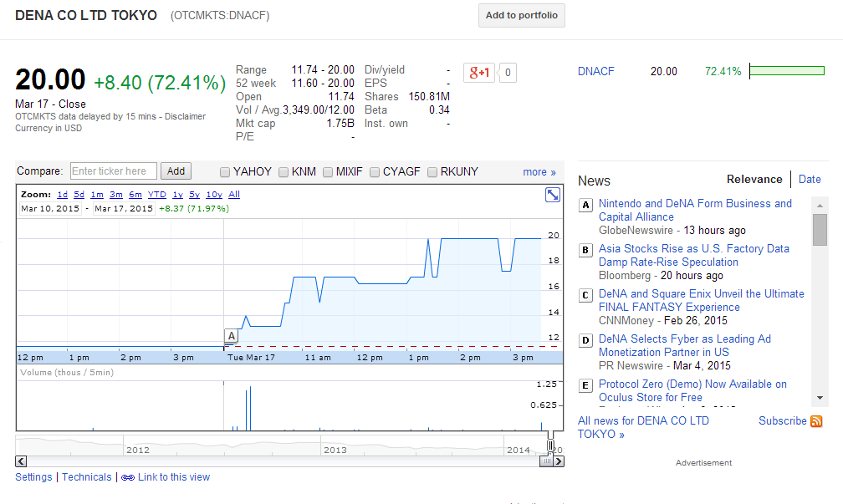Screen dimensions: 843x504
Task: Set chart zoom to All
Action: [234, 195]
